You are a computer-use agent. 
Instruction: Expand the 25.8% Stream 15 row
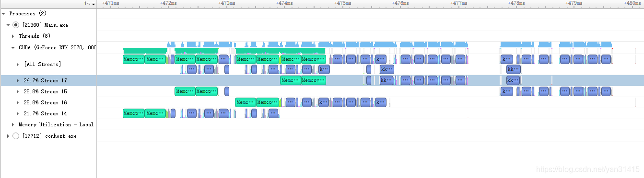[18, 91]
